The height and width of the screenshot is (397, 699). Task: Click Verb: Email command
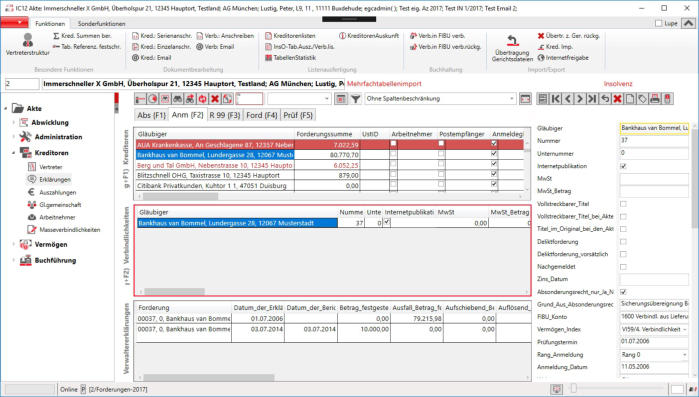click(x=215, y=46)
